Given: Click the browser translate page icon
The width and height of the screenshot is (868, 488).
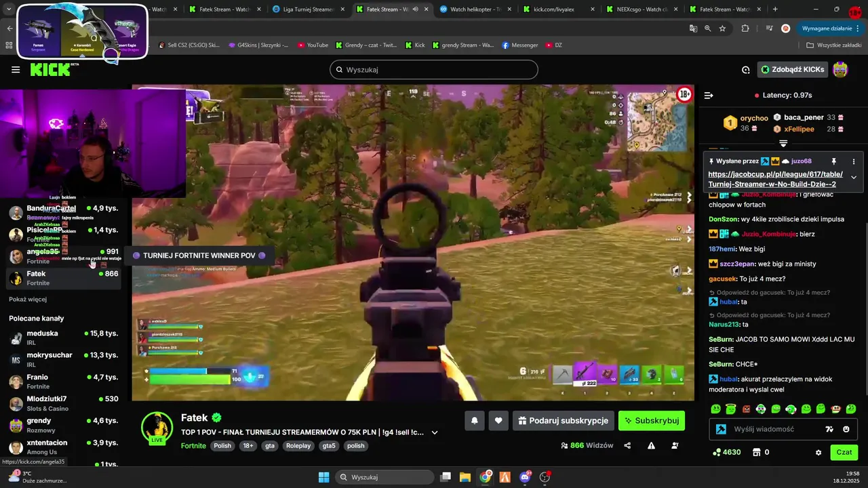Looking at the screenshot, I should (x=693, y=28).
